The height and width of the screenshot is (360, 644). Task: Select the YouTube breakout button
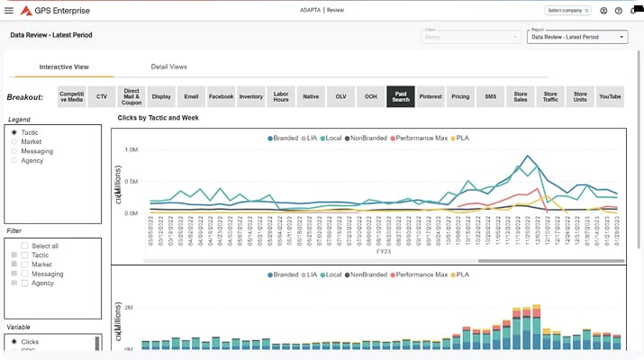(610, 96)
